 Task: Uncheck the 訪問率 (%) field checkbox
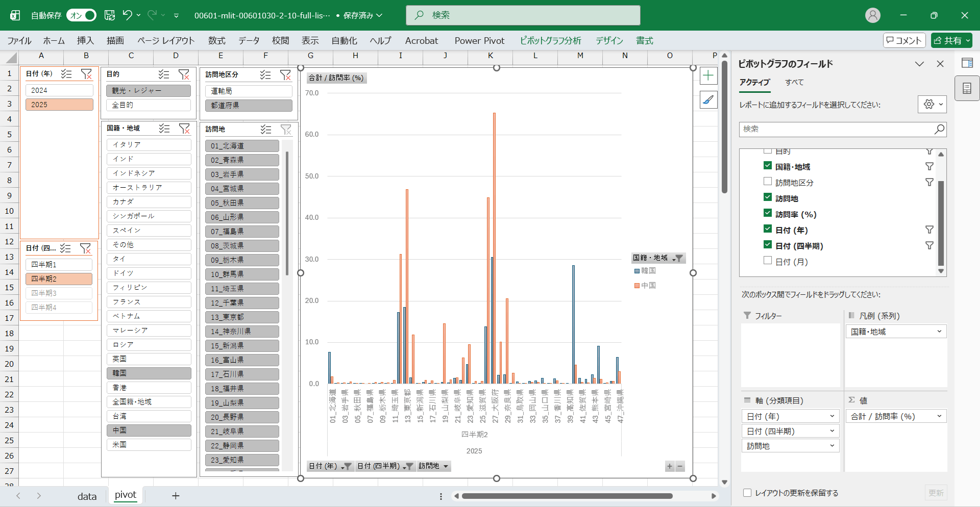click(768, 213)
